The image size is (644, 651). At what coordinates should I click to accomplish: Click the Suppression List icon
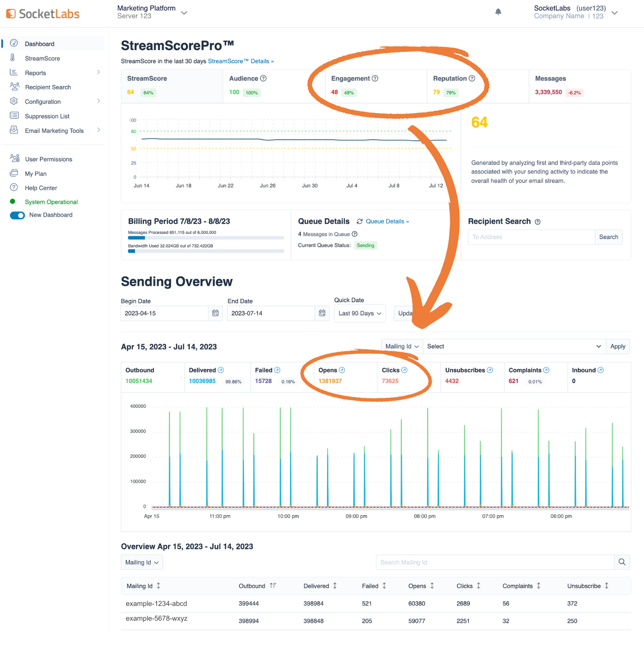[14, 115]
